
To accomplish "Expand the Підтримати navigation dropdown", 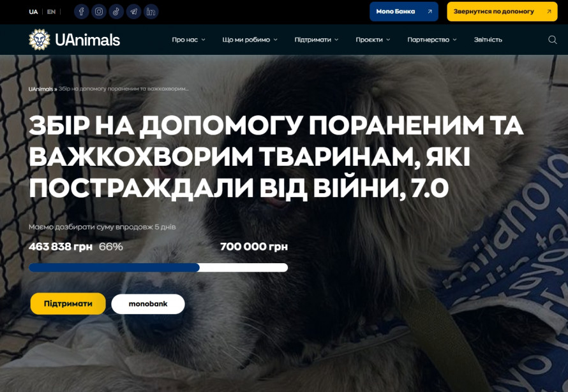I will pyautogui.click(x=317, y=40).
